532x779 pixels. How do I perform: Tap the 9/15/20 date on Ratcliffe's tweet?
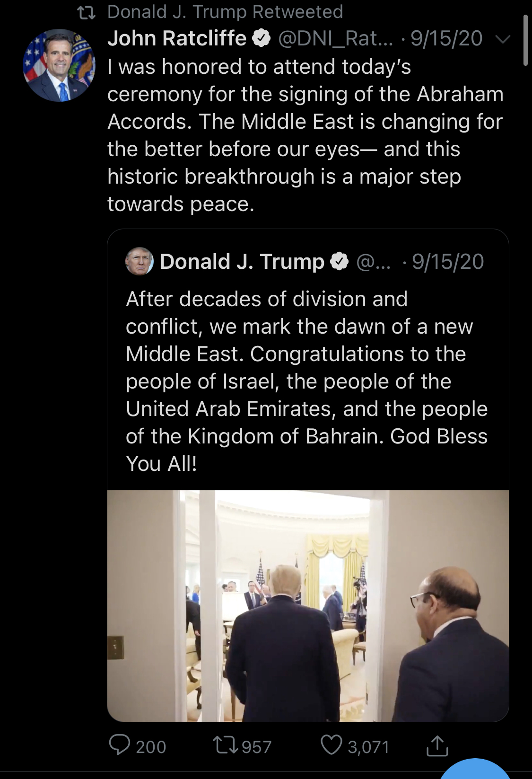[446, 38]
